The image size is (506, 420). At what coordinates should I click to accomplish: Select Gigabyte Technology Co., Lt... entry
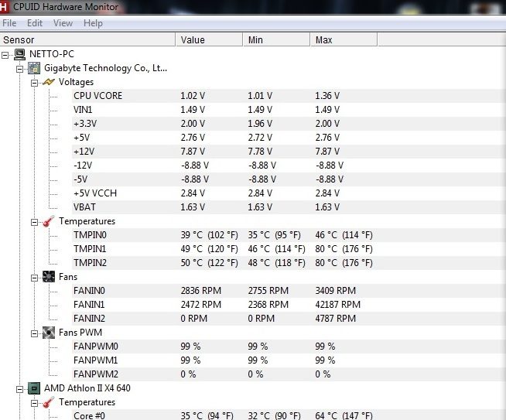[106, 68]
